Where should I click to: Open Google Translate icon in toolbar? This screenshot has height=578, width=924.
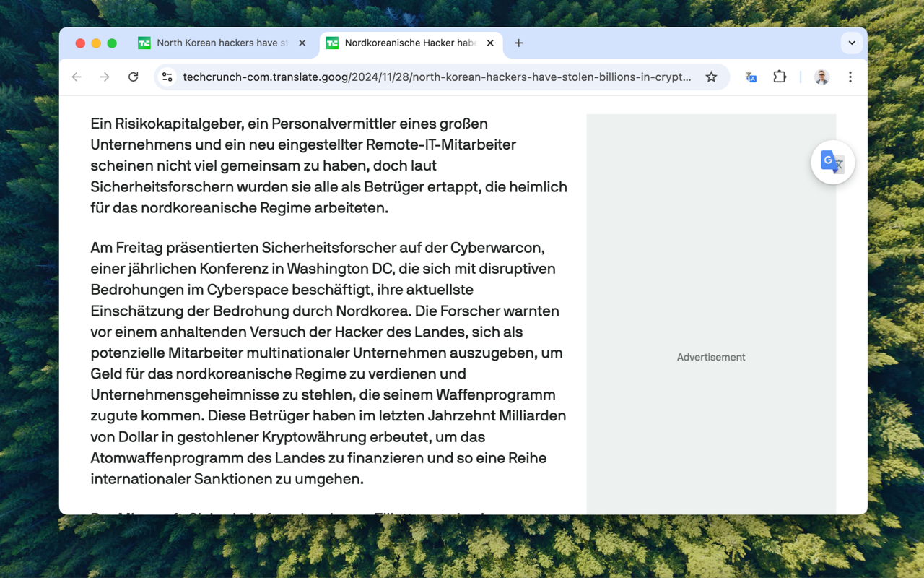751,77
